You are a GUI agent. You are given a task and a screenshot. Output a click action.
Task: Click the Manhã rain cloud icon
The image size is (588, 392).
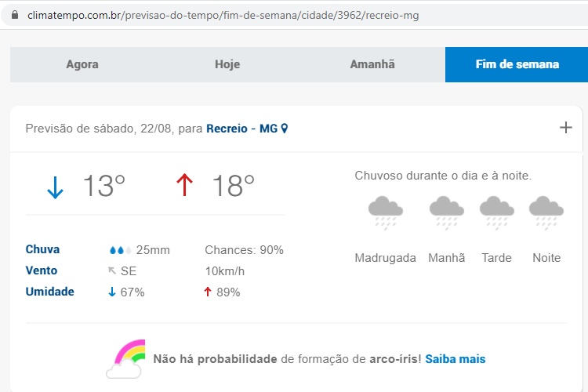[447, 212]
